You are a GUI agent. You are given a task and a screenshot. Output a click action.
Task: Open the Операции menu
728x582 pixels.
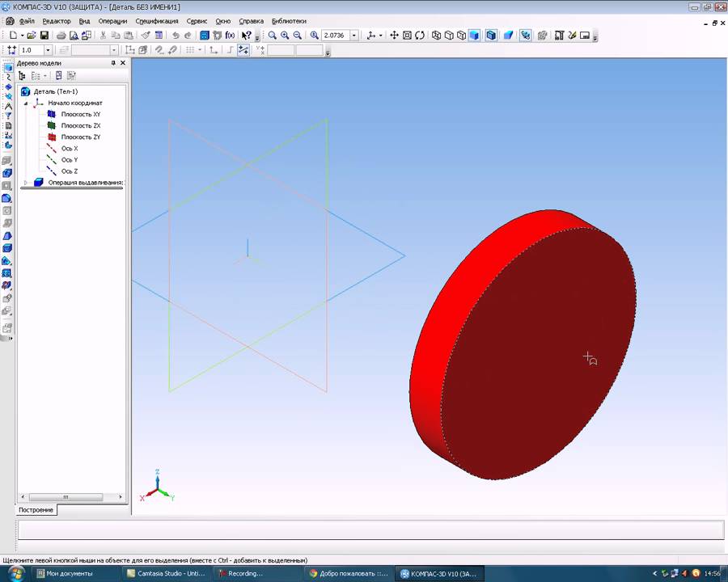[112, 21]
